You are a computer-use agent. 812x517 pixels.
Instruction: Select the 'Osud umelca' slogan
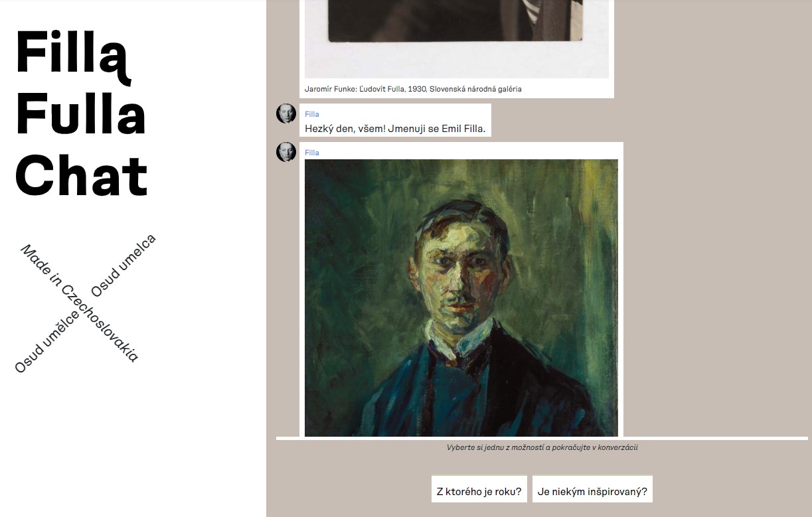click(x=123, y=265)
